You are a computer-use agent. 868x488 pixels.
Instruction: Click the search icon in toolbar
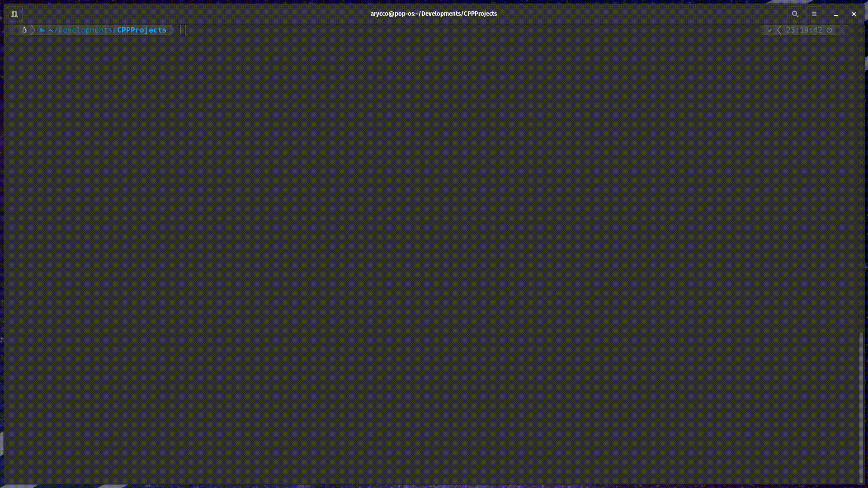795,14
